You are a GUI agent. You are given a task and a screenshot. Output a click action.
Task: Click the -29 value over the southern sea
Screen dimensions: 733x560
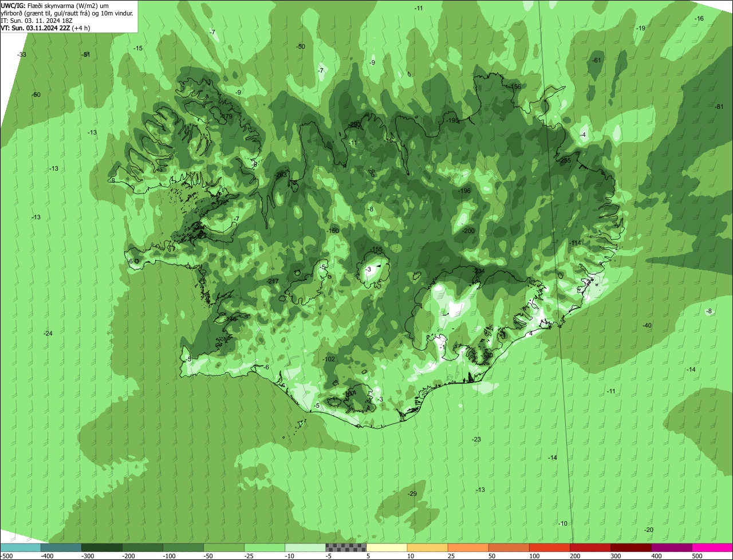[x=412, y=494]
